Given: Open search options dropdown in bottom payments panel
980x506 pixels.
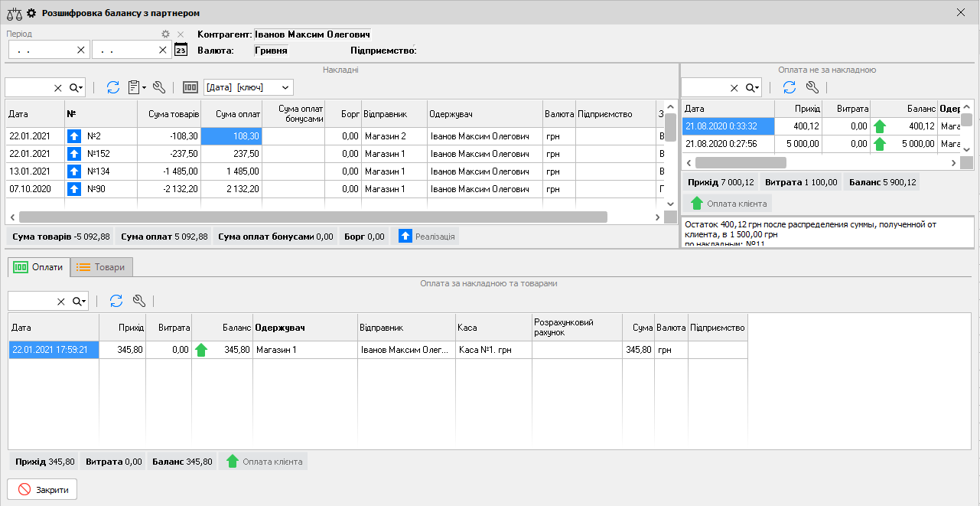Looking at the screenshot, I should coord(80,301).
